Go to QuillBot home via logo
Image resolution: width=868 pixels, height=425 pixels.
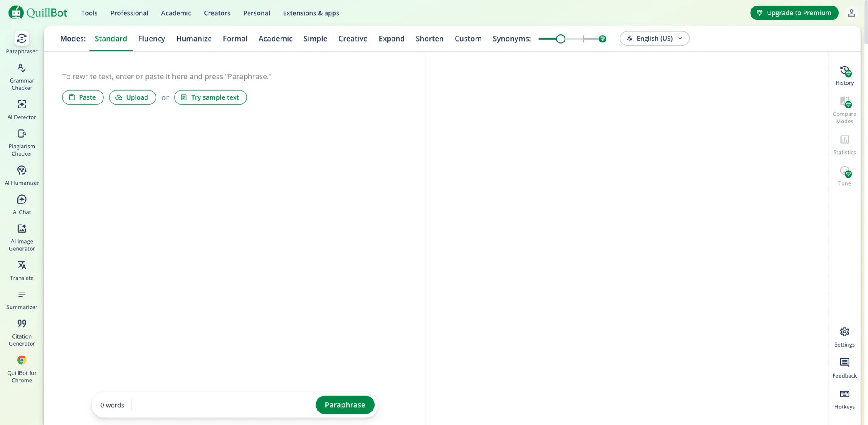click(x=38, y=13)
